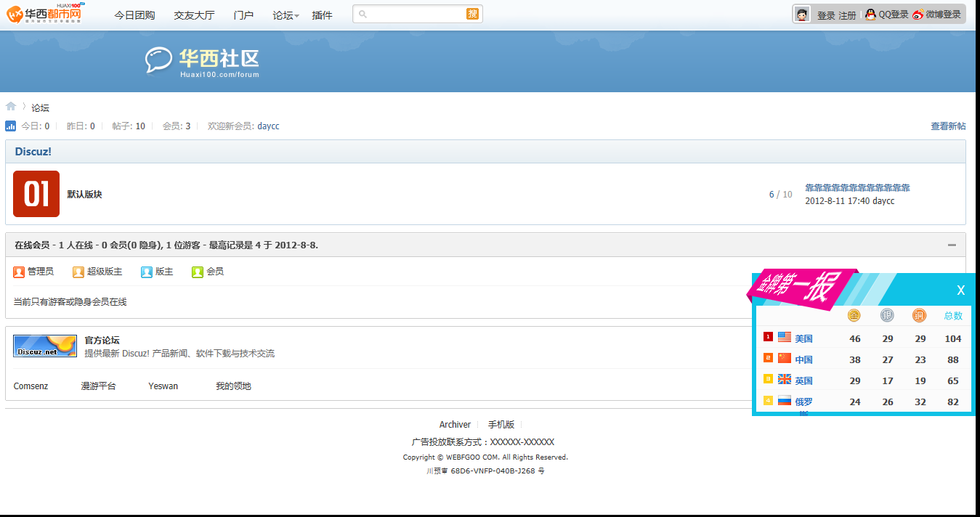Screen dimensions: 980x517
Task: Click the blue statistics chart icon
Action: (x=11, y=126)
